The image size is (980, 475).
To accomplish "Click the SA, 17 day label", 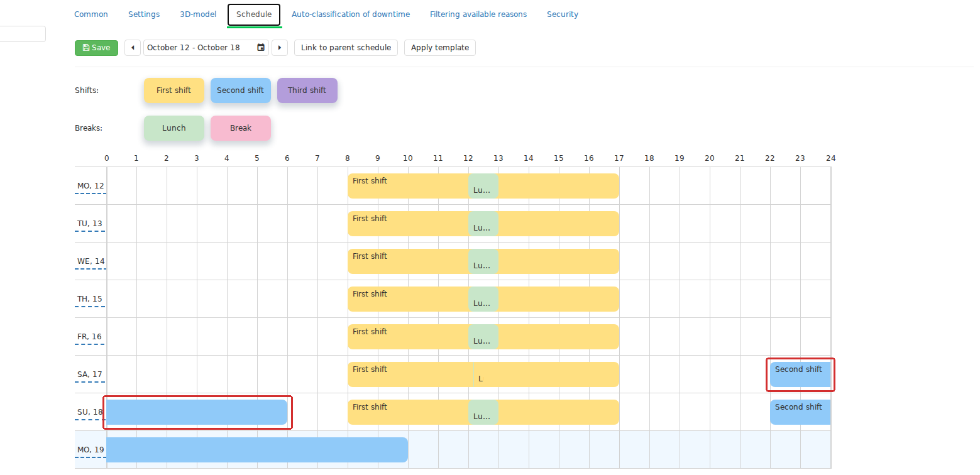I will click(90, 374).
